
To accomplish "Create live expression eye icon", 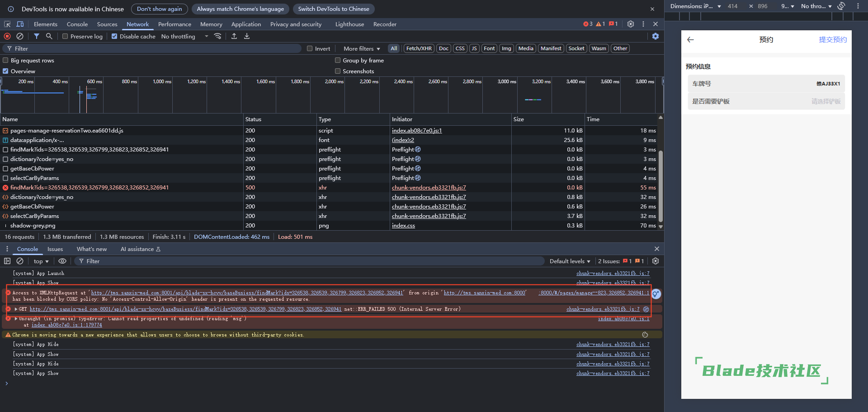I will 62,261.
